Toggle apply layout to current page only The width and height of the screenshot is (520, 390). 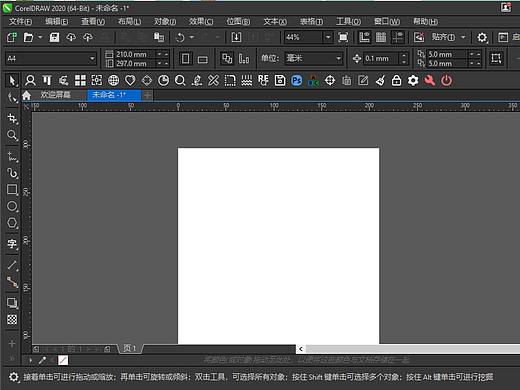coord(244,59)
